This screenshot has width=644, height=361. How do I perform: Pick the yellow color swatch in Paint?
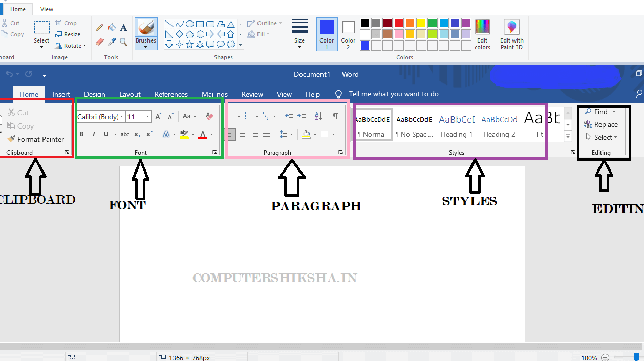point(421,23)
